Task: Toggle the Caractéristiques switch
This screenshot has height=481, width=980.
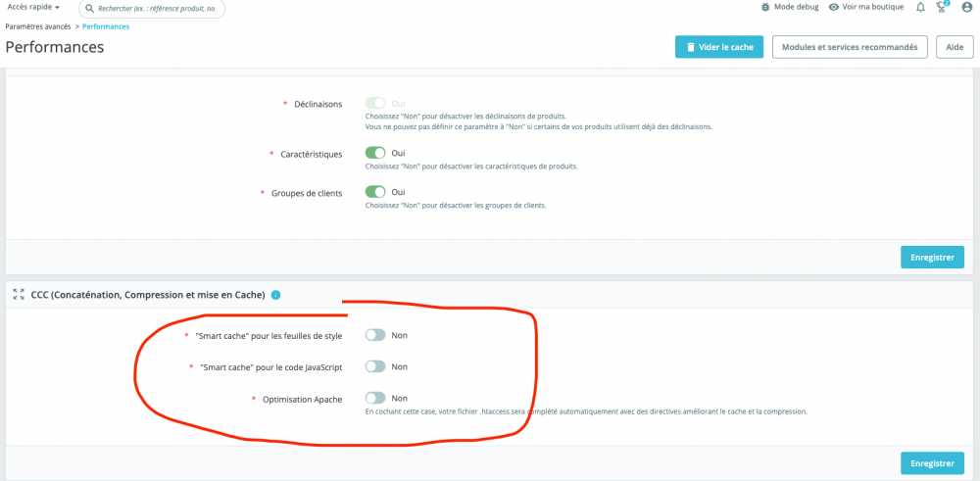Action: click(x=375, y=153)
